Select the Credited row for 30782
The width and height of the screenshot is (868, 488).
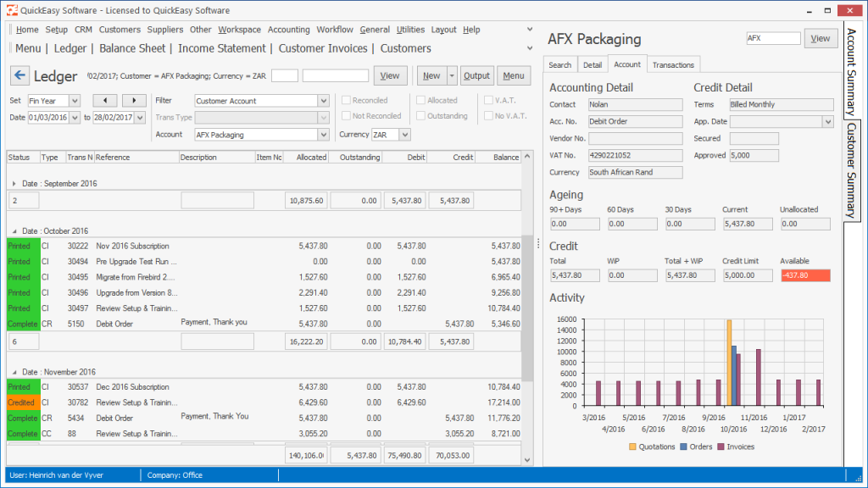(264, 402)
